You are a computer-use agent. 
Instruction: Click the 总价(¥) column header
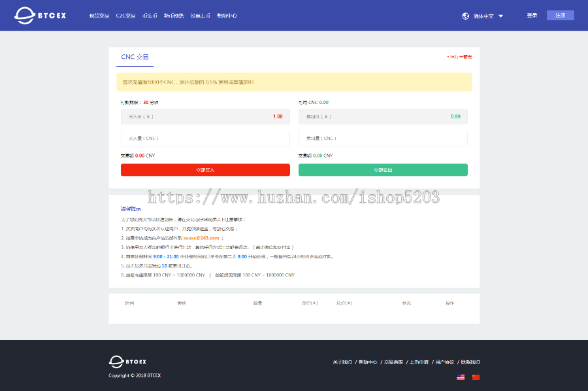[344, 303]
